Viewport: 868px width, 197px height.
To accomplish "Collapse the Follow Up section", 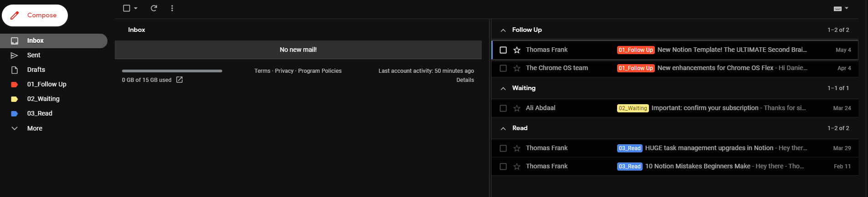I will click(x=503, y=30).
